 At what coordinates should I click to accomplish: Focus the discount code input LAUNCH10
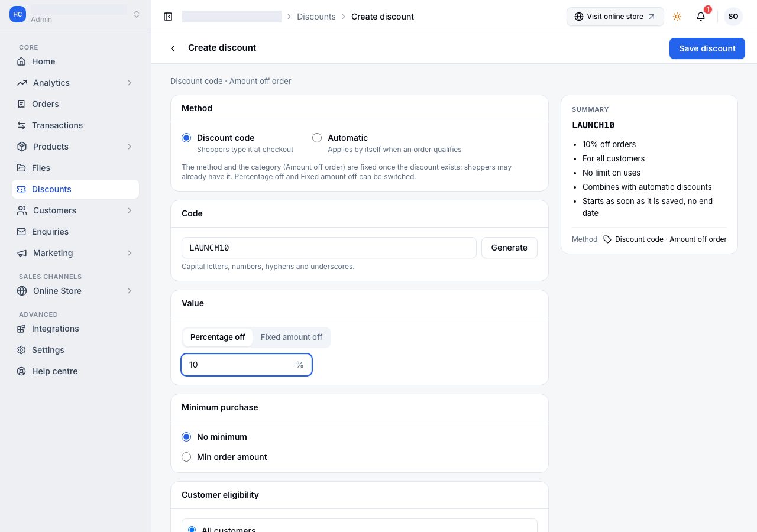[329, 248]
